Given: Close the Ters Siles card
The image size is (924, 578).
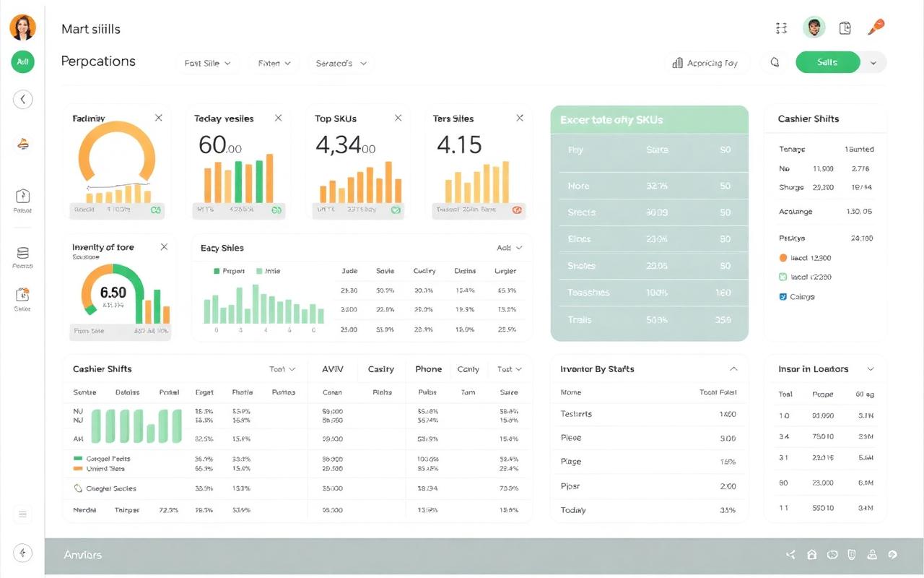Looking at the screenshot, I should tap(519, 118).
